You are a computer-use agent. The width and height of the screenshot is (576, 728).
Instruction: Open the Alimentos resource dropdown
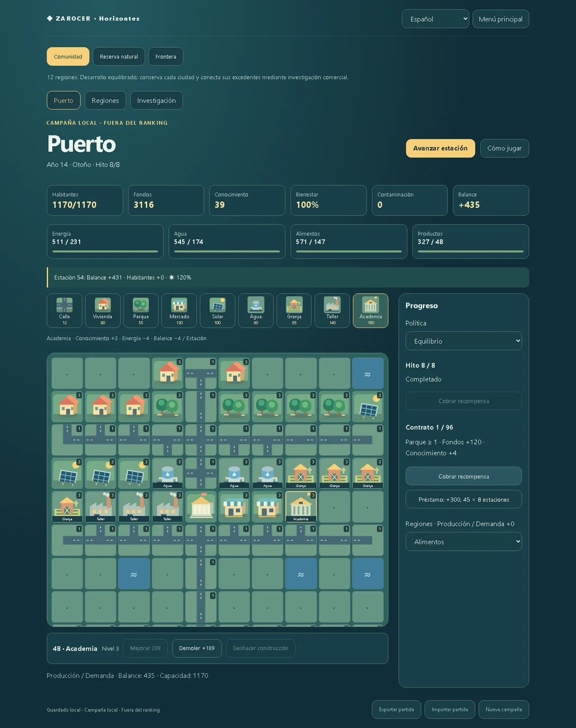pos(463,542)
